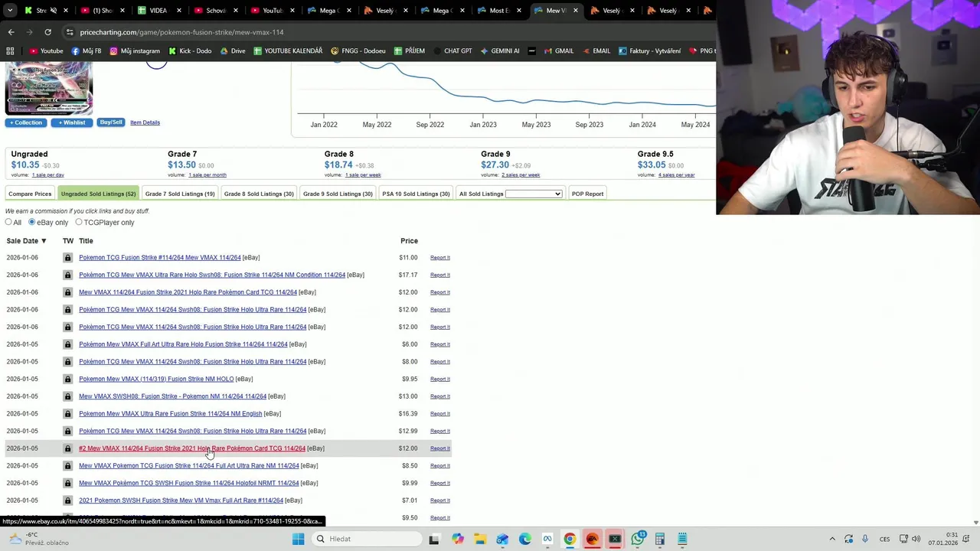This screenshot has width=980, height=551.
Task: Click the + Collection button
Action: [26, 122]
